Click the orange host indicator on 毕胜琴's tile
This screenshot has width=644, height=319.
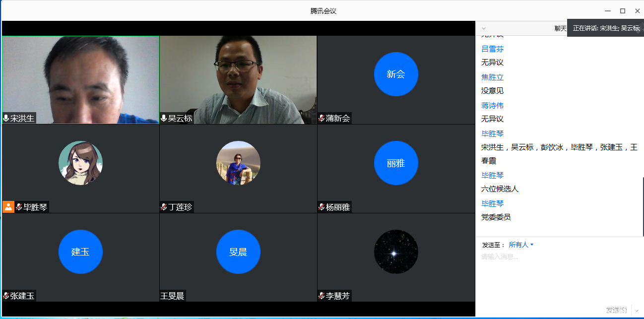click(x=8, y=207)
